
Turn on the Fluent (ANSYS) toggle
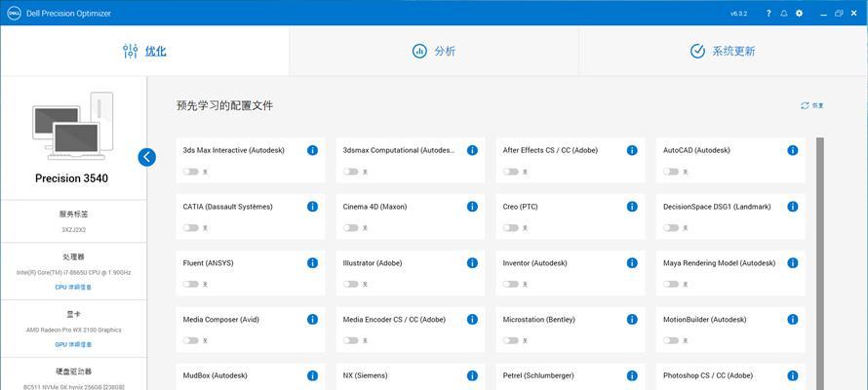[x=190, y=284]
